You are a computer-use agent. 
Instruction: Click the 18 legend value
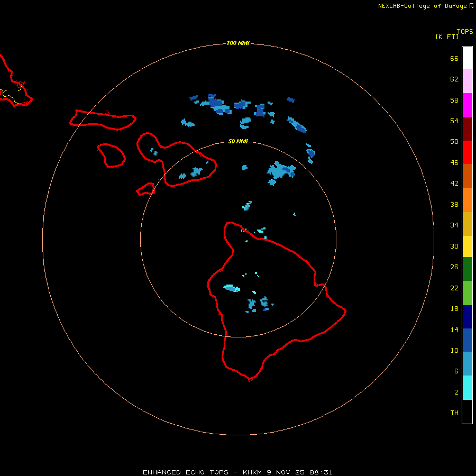coord(454,309)
